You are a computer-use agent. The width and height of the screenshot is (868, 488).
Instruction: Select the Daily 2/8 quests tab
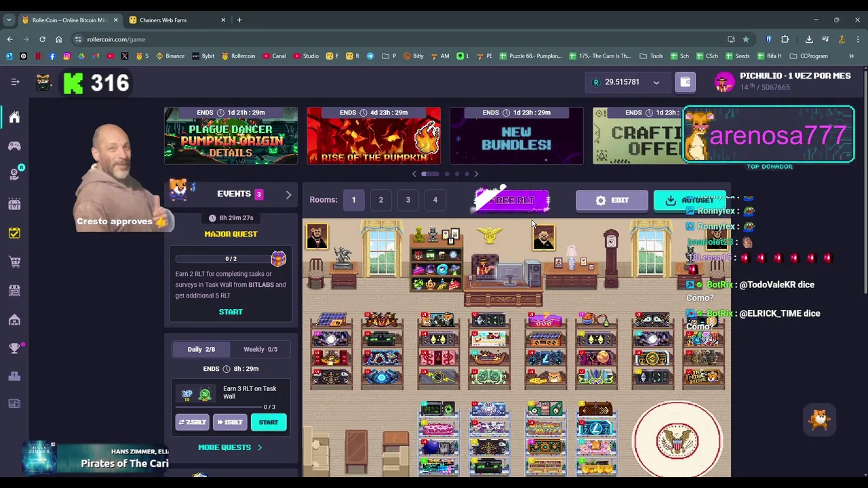pos(201,349)
